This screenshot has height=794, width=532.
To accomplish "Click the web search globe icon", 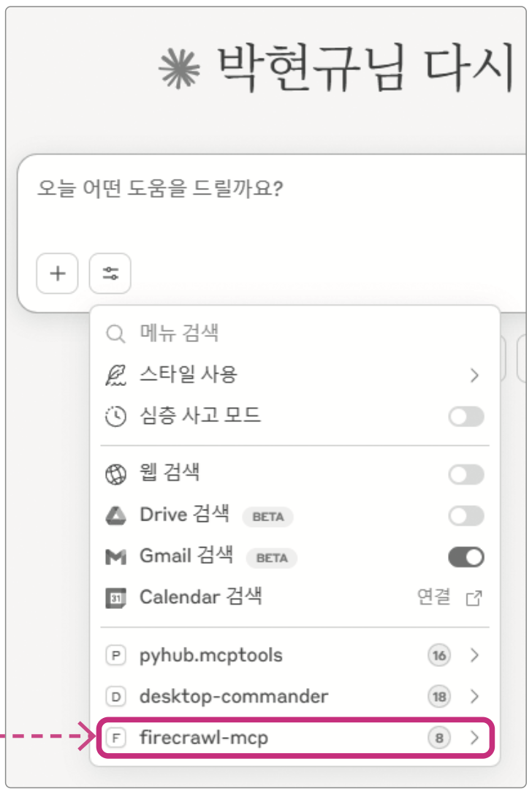I will point(115,474).
